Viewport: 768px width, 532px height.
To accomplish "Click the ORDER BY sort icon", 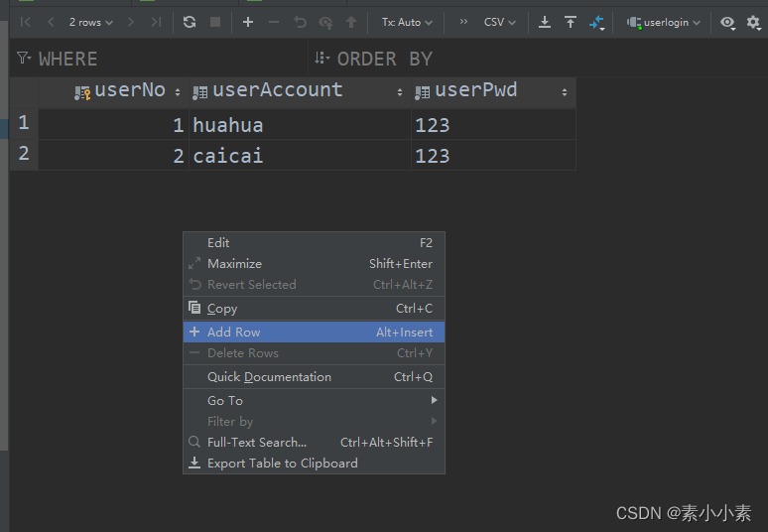I will 321,59.
